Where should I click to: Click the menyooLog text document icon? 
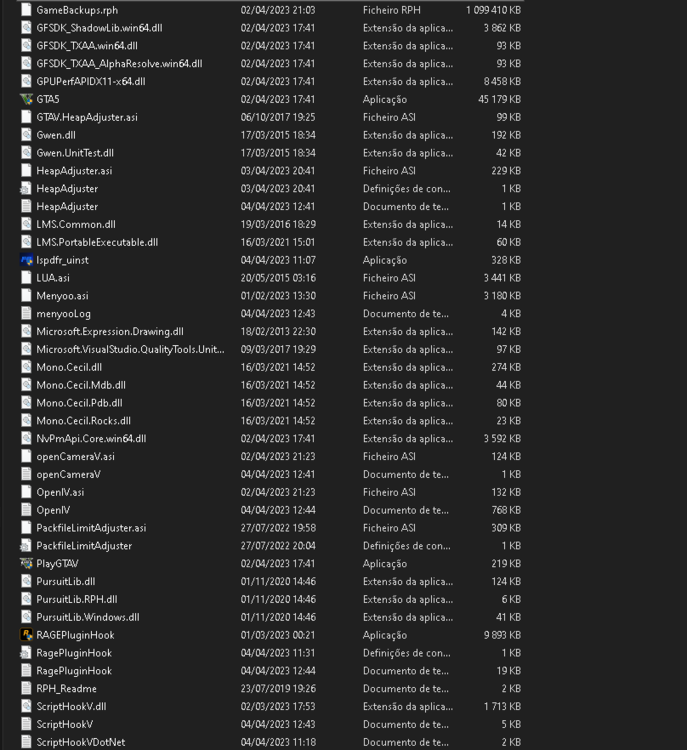(x=26, y=314)
